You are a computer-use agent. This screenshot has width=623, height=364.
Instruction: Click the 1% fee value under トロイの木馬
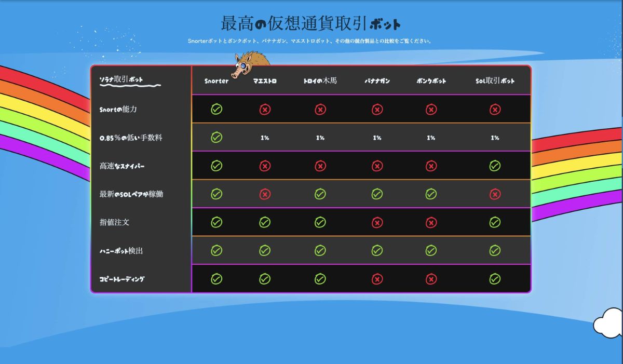[320, 138]
